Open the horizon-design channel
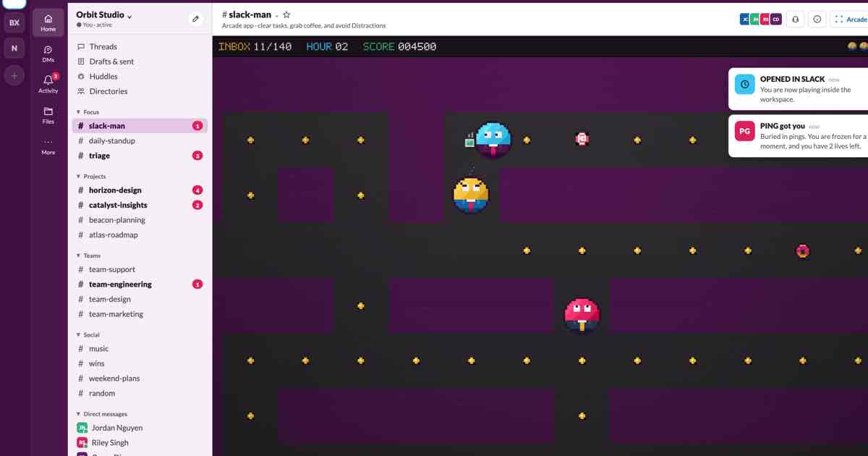The height and width of the screenshot is (456, 868). coord(140,190)
